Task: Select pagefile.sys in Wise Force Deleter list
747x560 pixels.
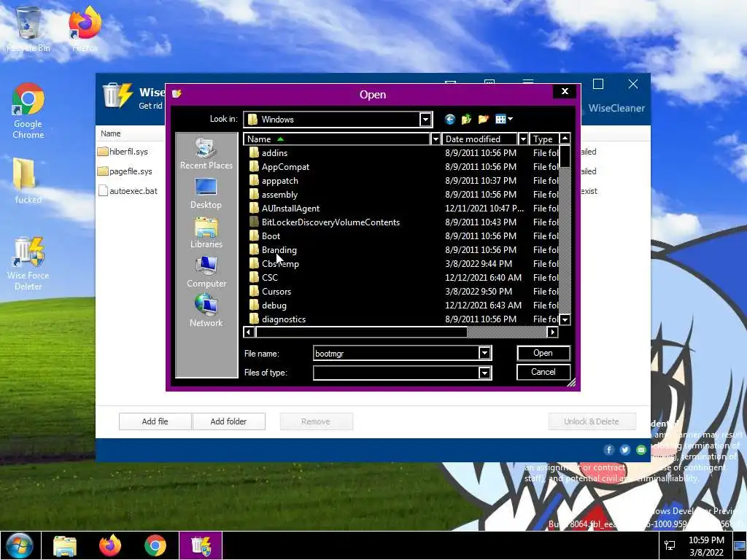Action: 131,171
